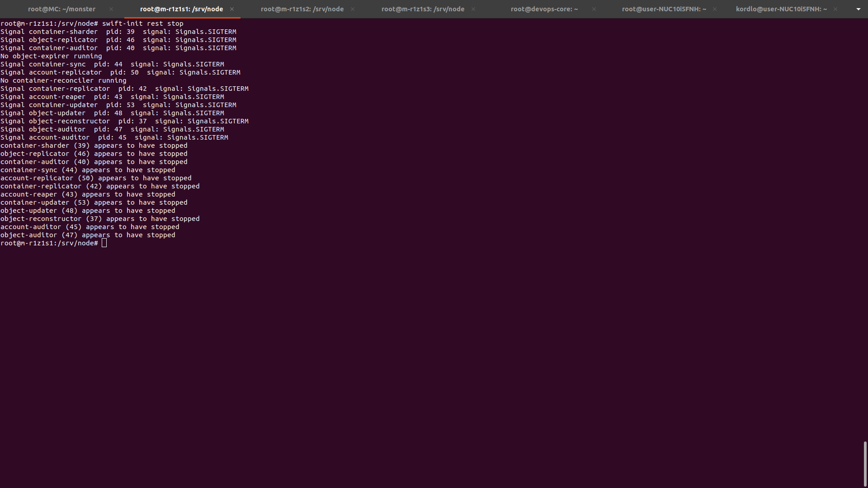The width and height of the screenshot is (868, 488).
Task: Close the root@MC: ~/monster tab
Action: pyautogui.click(x=111, y=9)
